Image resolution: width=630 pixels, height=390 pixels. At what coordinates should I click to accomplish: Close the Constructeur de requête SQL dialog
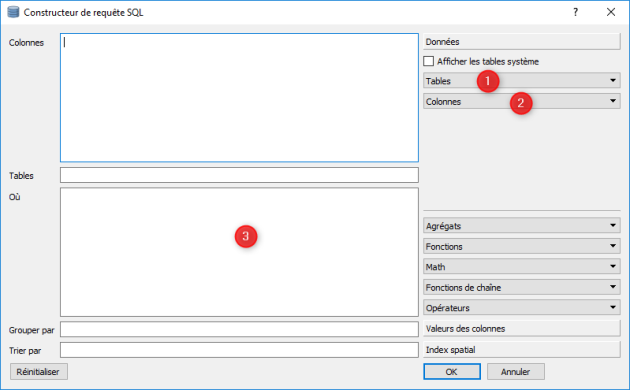tap(611, 12)
